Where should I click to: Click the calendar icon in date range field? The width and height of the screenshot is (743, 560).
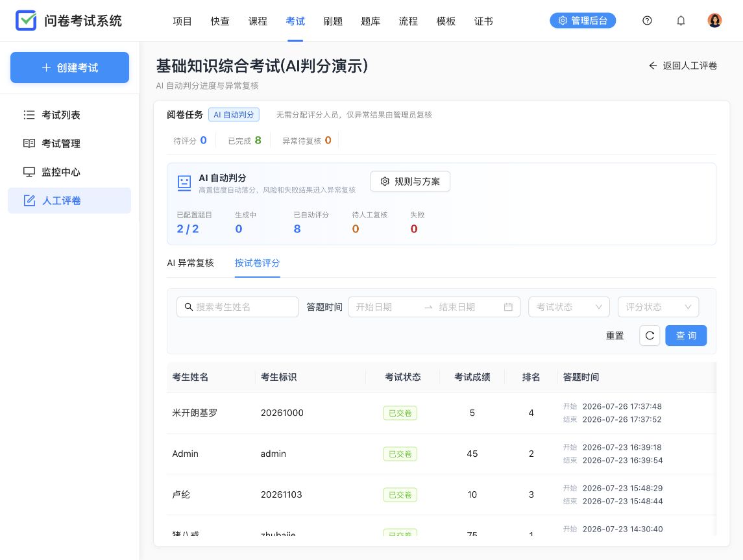point(508,307)
